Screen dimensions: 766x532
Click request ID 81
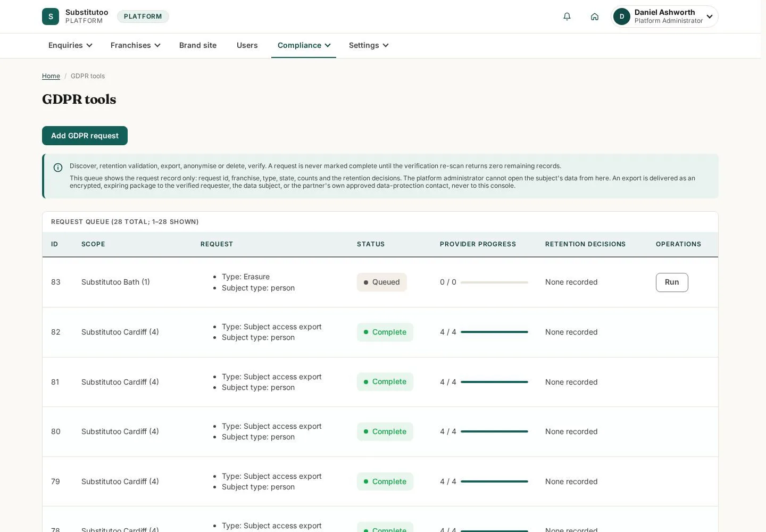55,382
